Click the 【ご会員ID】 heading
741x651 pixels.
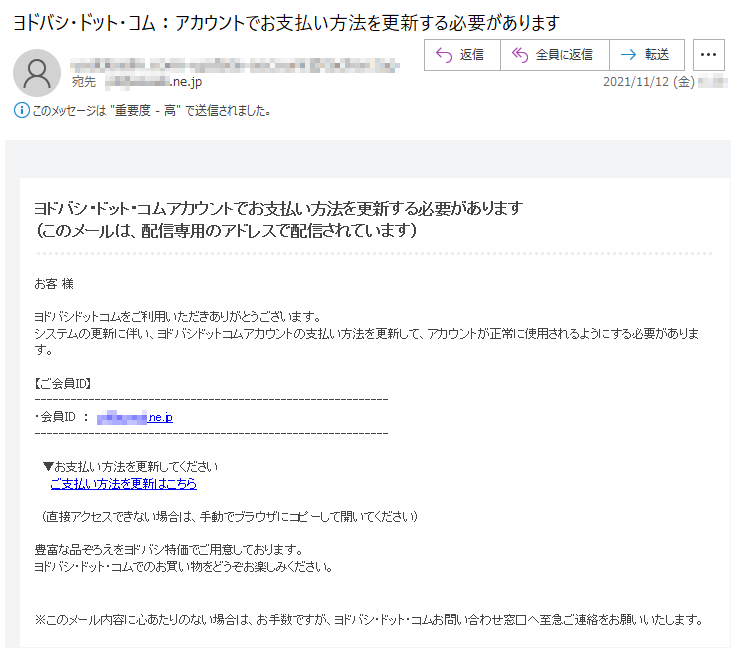[x=62, y=384]
